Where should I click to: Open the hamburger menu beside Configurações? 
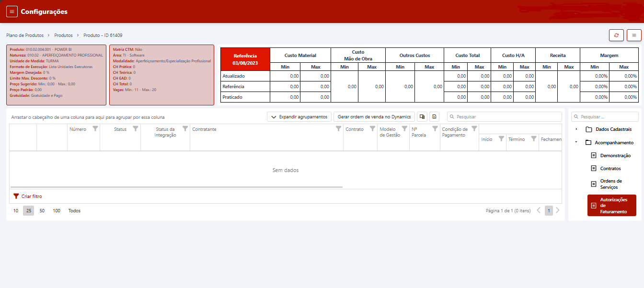(12, 12)
